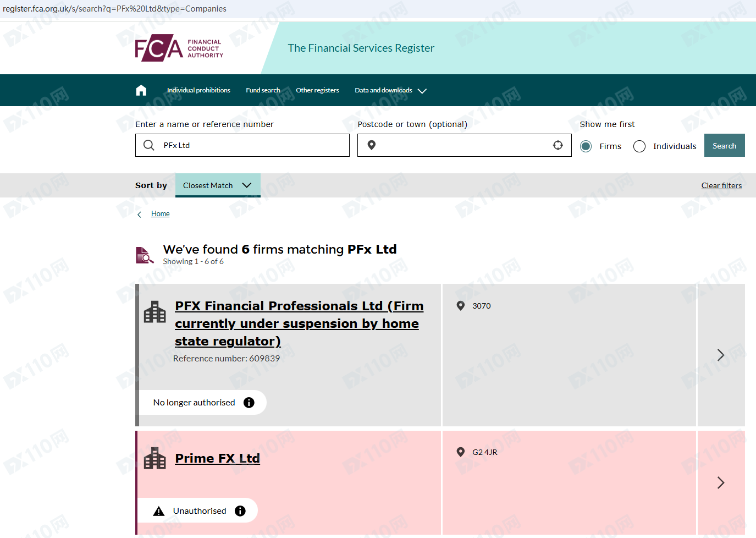The image size is (756, 538).
Task: Click building icon for Prime FX Ltd
Action: click(154, 458)
